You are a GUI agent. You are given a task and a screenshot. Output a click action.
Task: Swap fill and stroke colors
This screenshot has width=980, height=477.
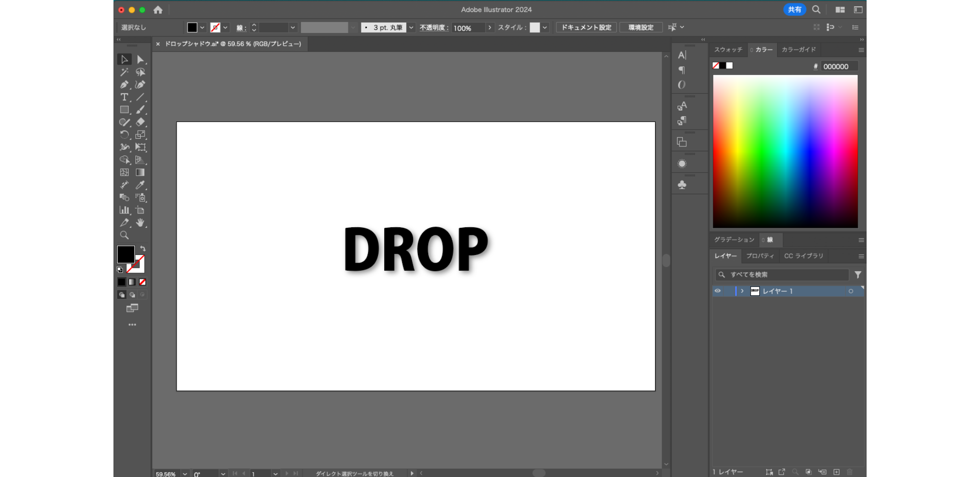(x=142, y=248)
